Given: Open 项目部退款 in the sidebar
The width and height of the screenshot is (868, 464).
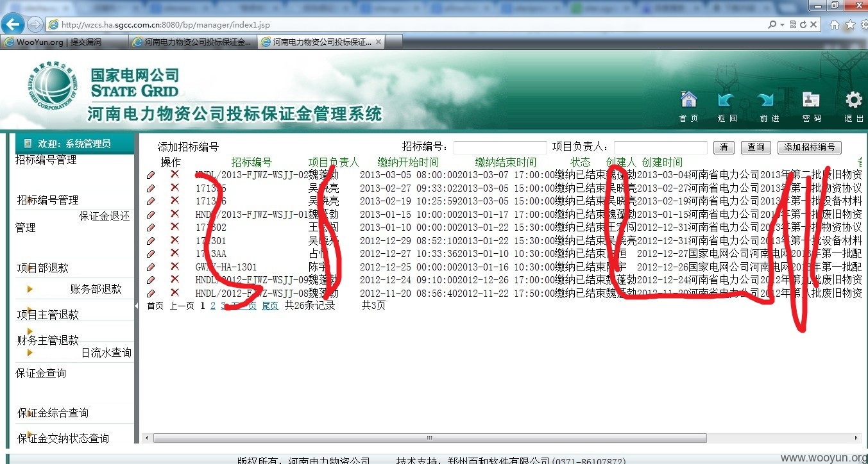Looking at the screenshot, I should click(42, 268).
